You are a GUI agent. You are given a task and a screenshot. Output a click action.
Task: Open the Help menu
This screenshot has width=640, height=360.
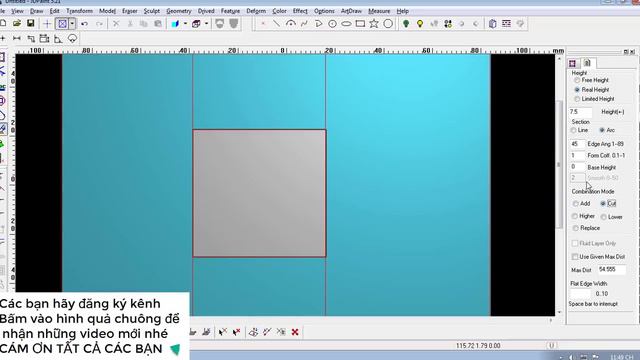[x=402, y=11]
